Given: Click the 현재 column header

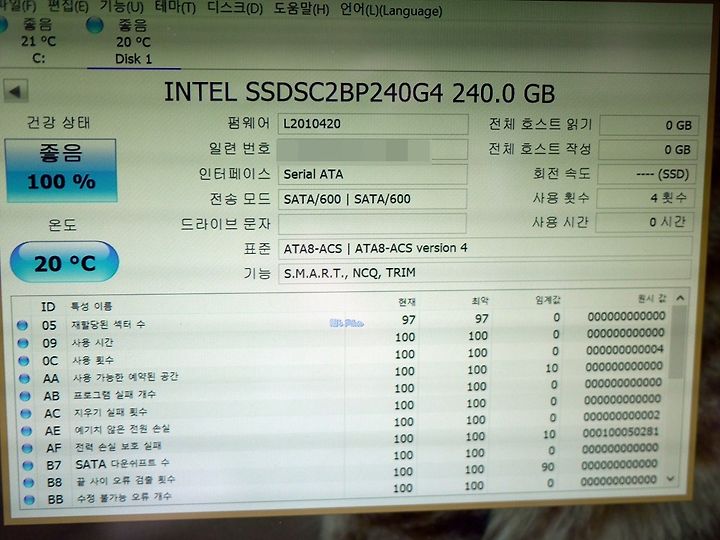Looking at the screenshot, I should pos(407,302).
